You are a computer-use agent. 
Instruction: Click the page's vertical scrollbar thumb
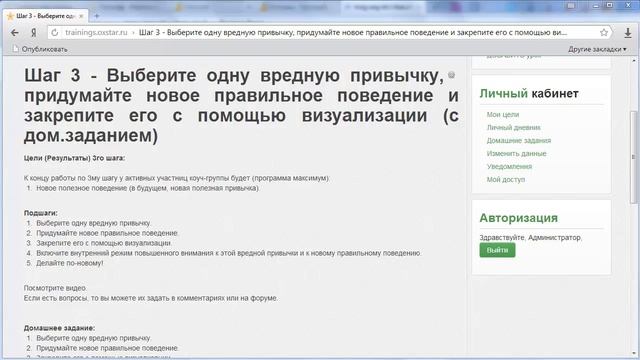click(x=633, y=157)
